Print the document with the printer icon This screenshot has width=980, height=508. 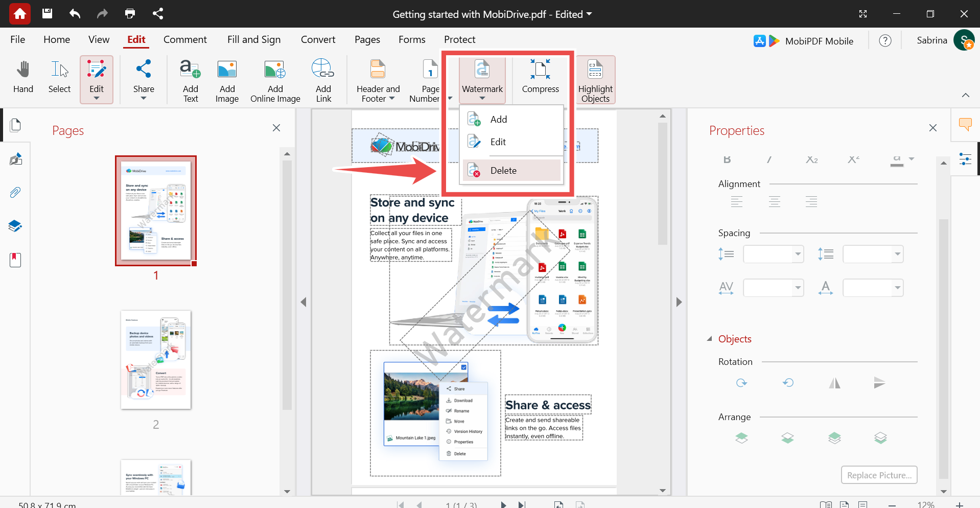pyautogui.click(x=130, y=14)
